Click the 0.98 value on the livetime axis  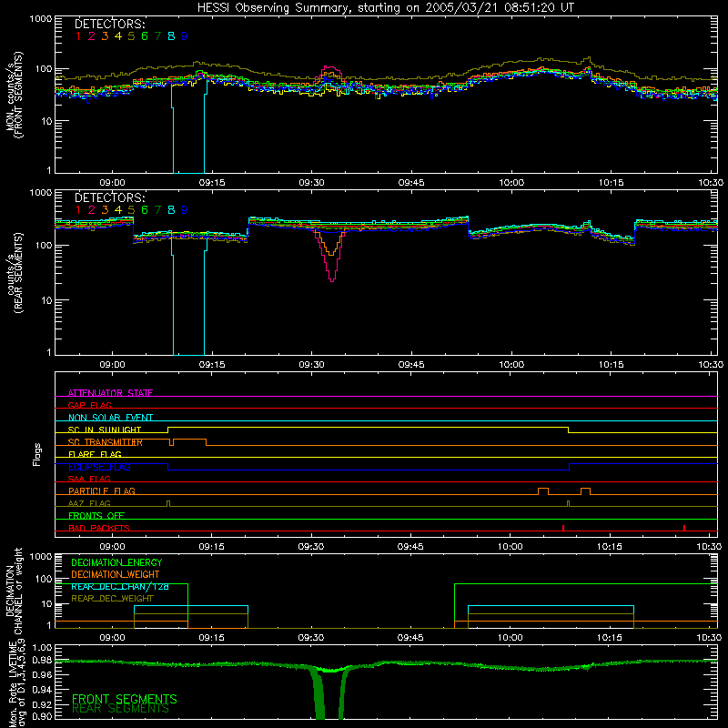point(43,661)
